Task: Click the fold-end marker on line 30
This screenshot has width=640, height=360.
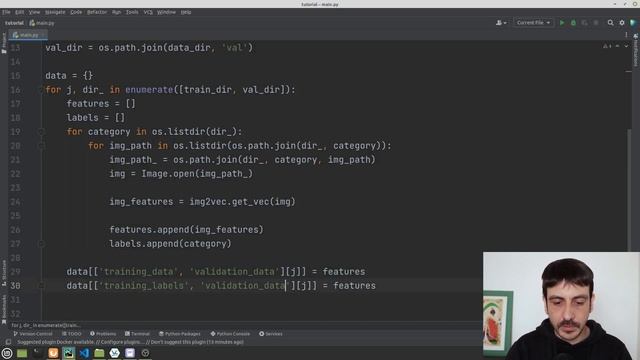Action: [41, 286]
